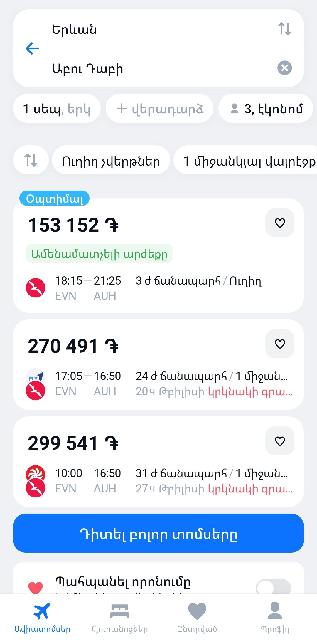Open the 1 սեպ departure date picker
The width and height of the screenshot is (317, 644).
tap(57, 109)
